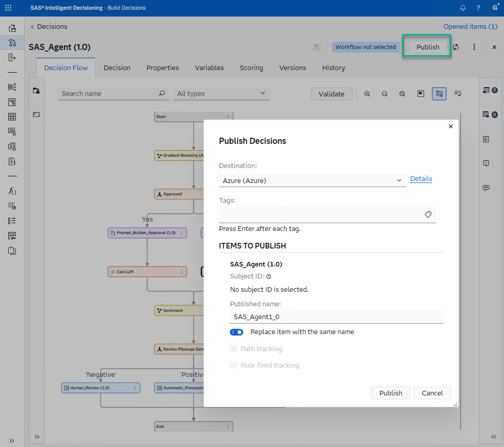The image size is (504, 447).
Task: Click the Details link next to Destination
Action: 421,179
